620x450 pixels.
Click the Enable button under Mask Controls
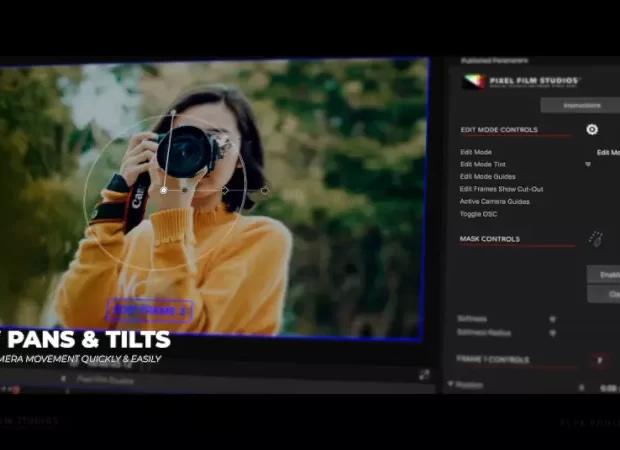click(x=604, y=274)
